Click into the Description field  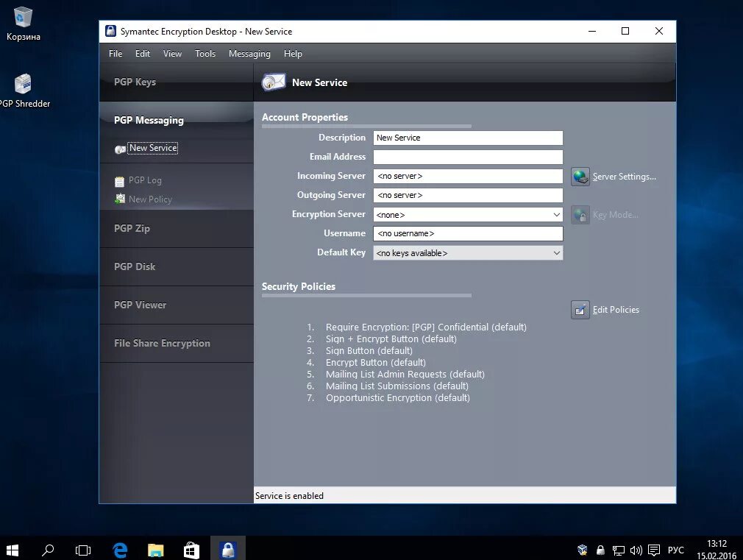468,138
